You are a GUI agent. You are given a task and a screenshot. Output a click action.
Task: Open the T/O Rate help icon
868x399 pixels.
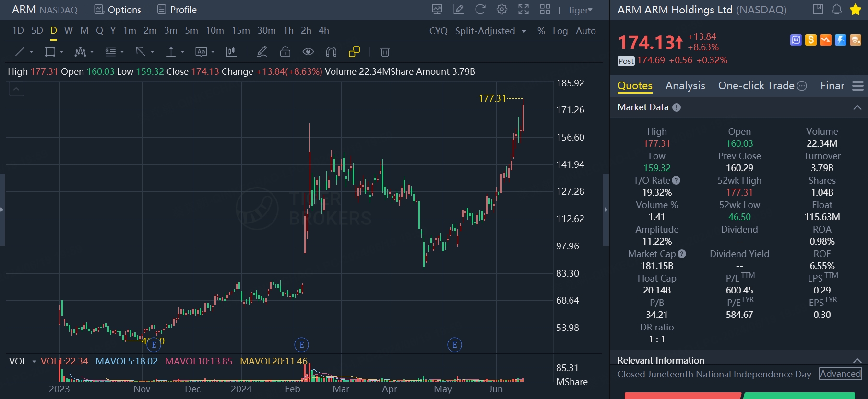676,180
